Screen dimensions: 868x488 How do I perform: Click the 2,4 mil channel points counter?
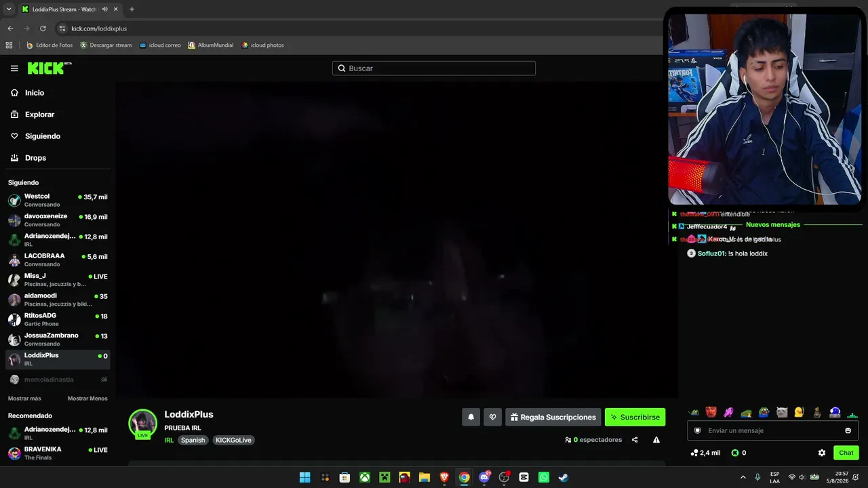coord(705,453)
